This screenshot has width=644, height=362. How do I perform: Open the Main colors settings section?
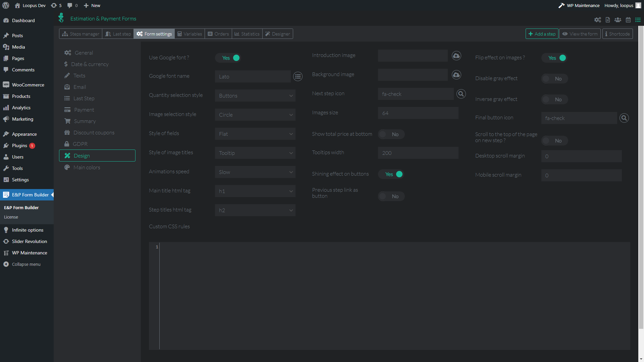coord(87,168)
